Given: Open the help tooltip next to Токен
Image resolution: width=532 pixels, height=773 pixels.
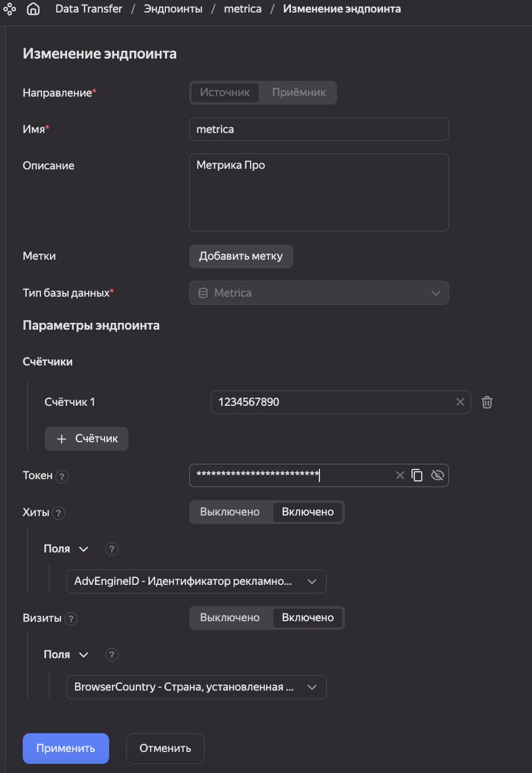Looking at the screenshot, I should (x=63, y=476).
